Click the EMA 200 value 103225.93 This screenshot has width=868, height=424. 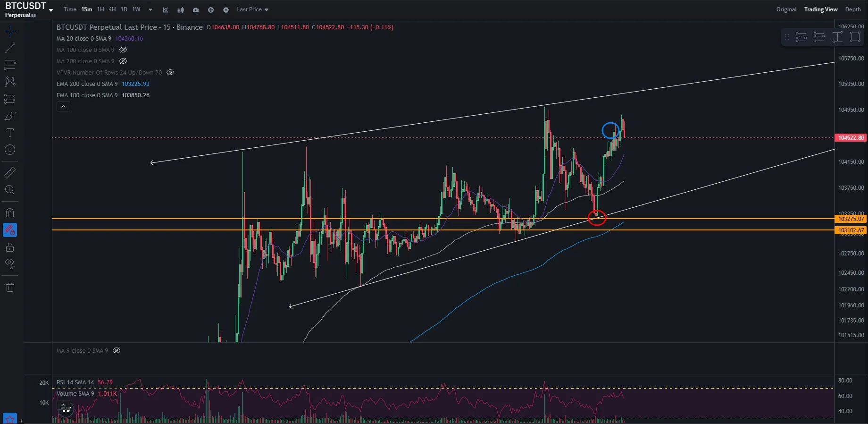pos(136,84)
